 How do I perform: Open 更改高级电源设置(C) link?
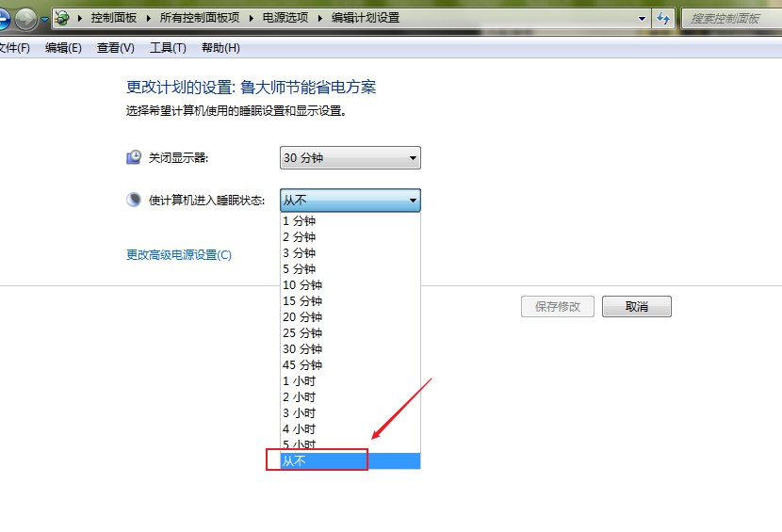point(179,255)
